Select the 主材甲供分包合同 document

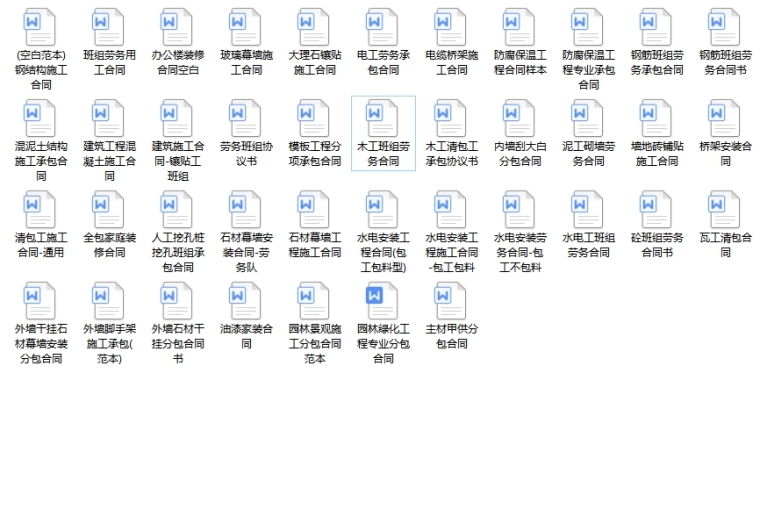click(451, 301)
